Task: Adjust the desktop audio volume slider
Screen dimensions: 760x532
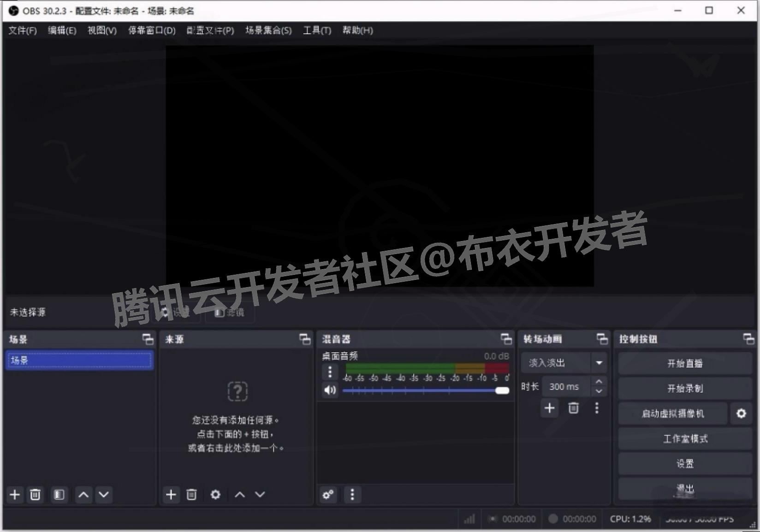Action: tap(426, 390)
